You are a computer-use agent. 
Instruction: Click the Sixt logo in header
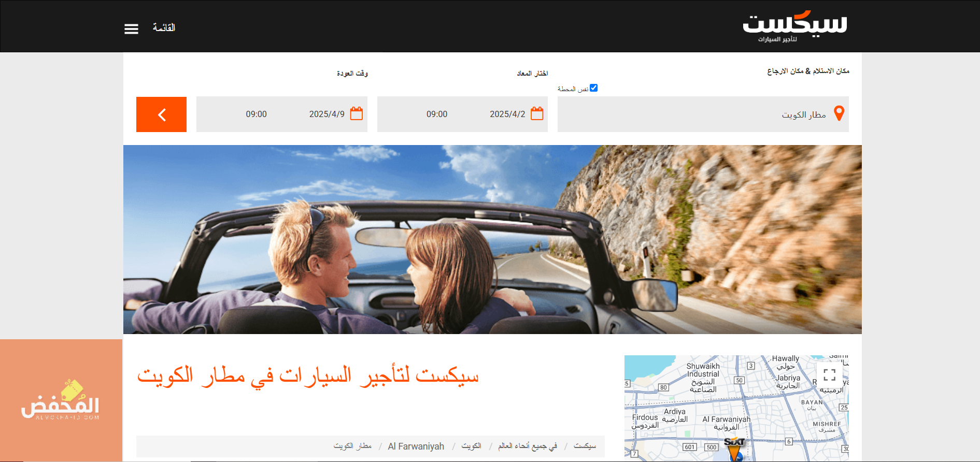pyautogui.click(x=794, y=26)
